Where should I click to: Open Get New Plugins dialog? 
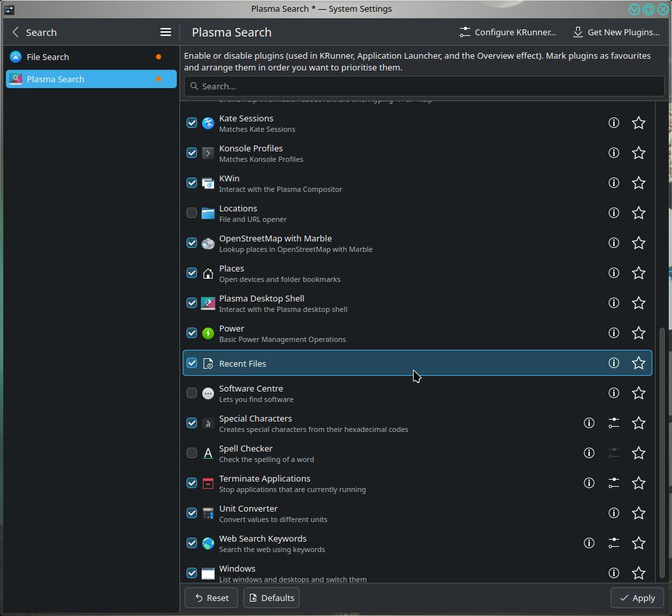click(x=617, y=32)
